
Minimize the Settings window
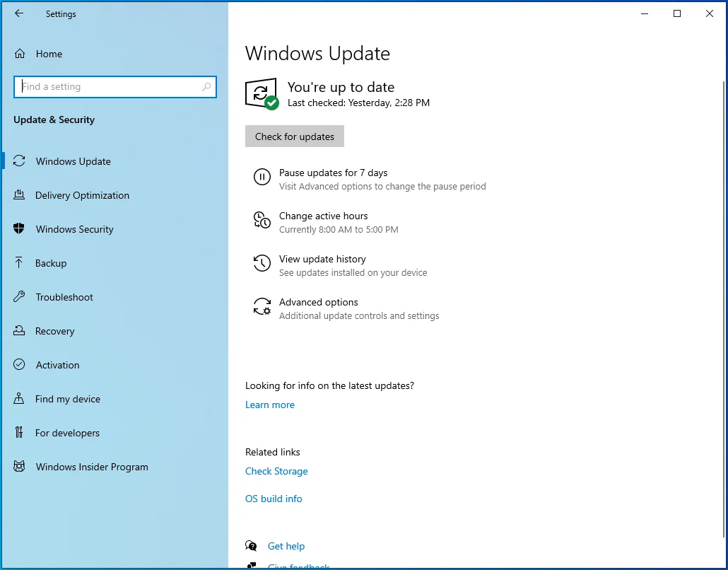(645, 13)
